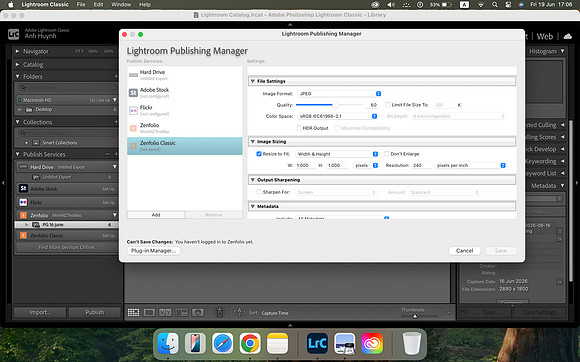Image resolution: width=580 pixels, height=362 pixels.
Task: Switch to loupe view in toolbar
Action: 149,312
